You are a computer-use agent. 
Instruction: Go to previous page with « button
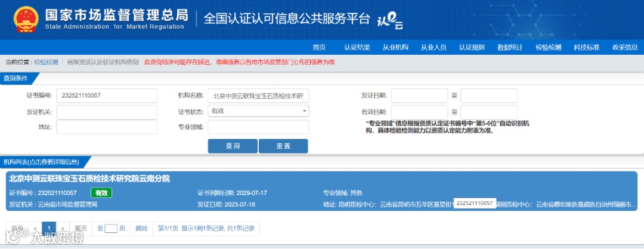[35, 229]
